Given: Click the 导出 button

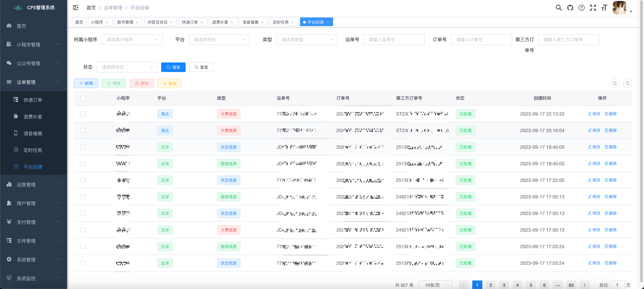Looking at the screenshot, I should pos(170,83).
